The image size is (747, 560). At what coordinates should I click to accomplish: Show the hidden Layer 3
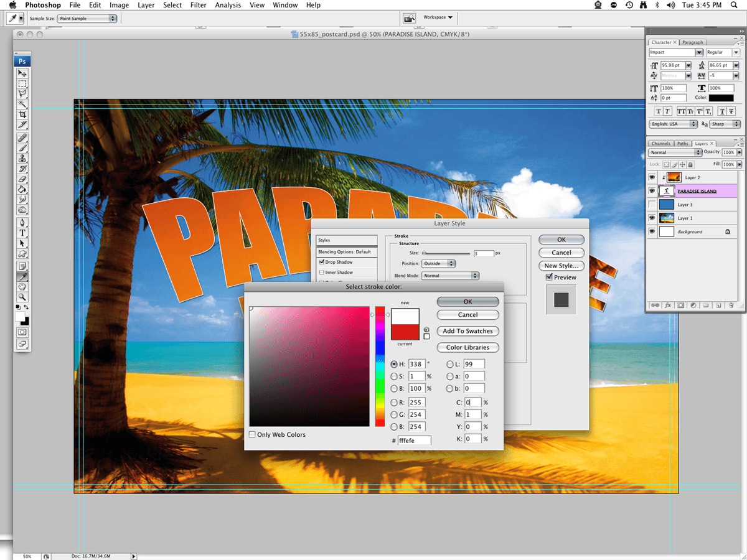[x=652, y=205]
